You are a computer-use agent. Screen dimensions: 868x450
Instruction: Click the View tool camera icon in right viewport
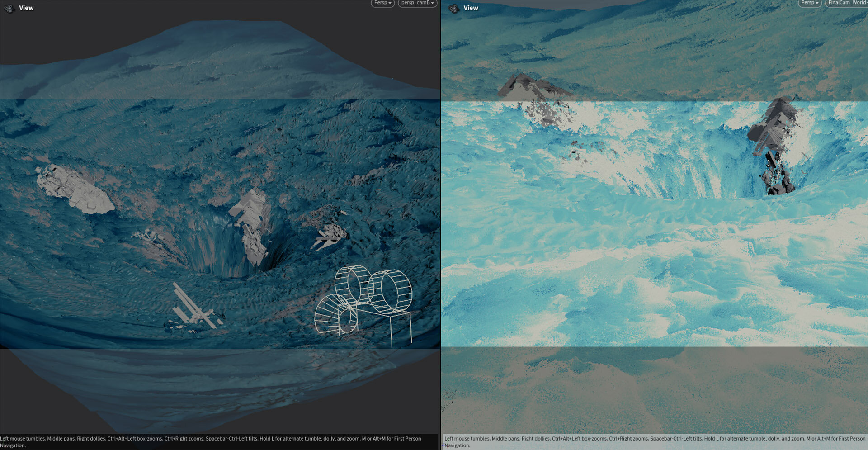pos(453,8)
